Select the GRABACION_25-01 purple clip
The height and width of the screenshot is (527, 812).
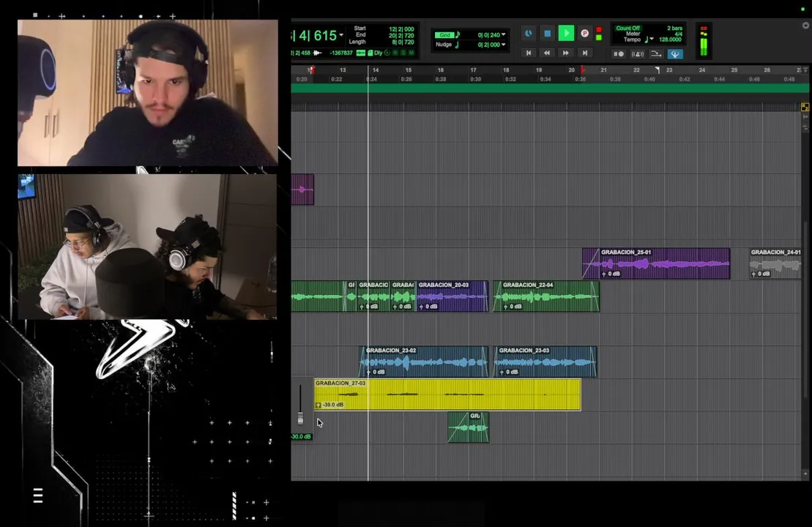tap(656, 263)
